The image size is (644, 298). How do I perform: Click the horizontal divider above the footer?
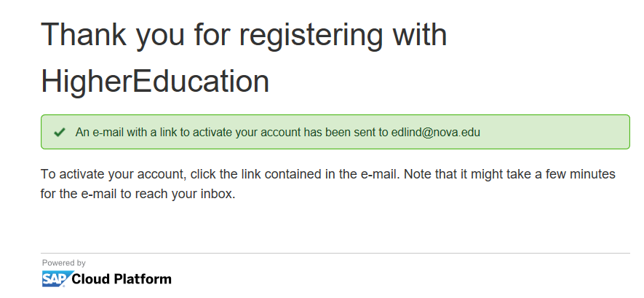[x=335, y=254]
